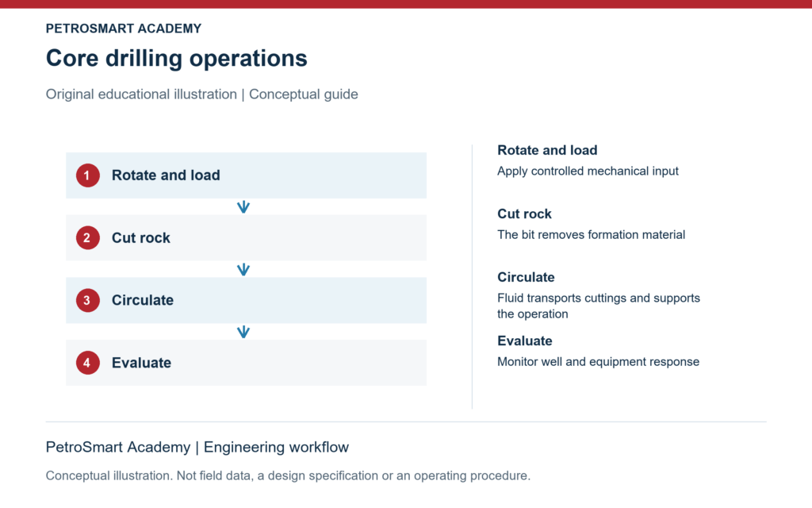Click the 'PetroSmart Academy | Engineering workflow' footer text
The height and width of the screenshot is (508, 812).
tap(197, 447)
